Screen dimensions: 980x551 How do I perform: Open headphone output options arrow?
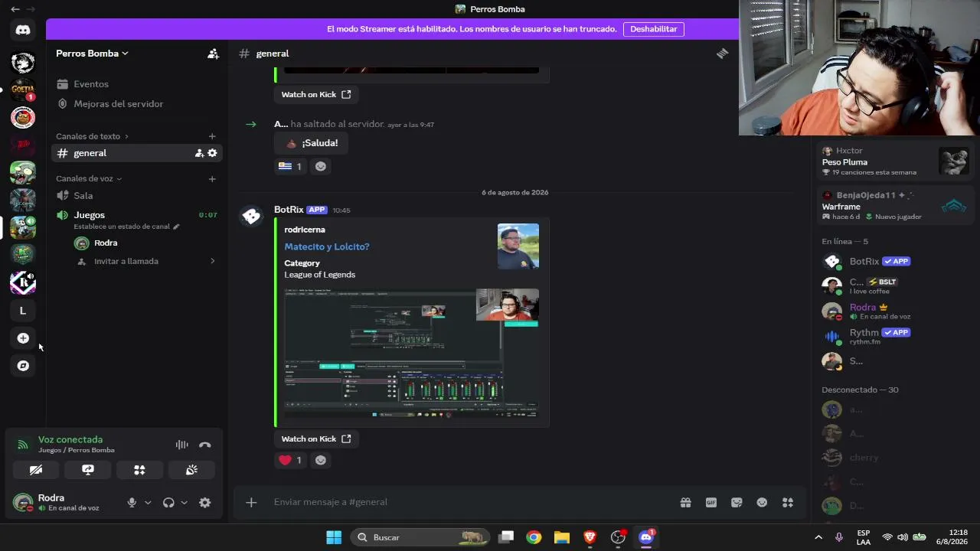pyautogui.click(x=184, y=503)
